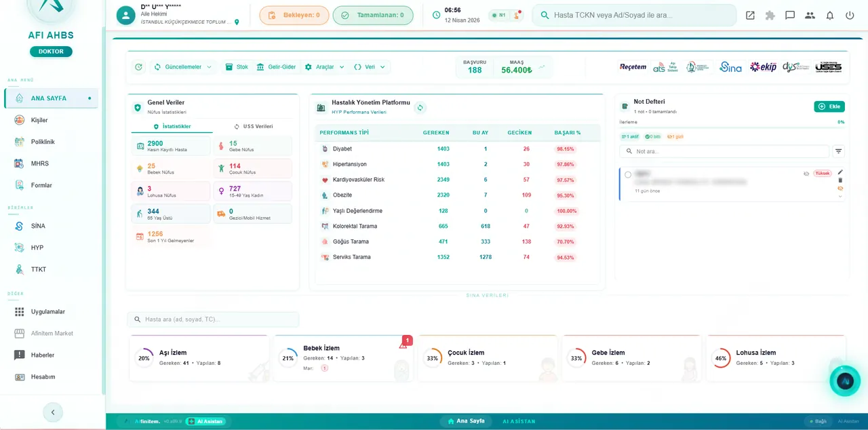Screen dimensions: 868x430
Task: Click the pencil edit icon on the note
Action: (840, 172)
